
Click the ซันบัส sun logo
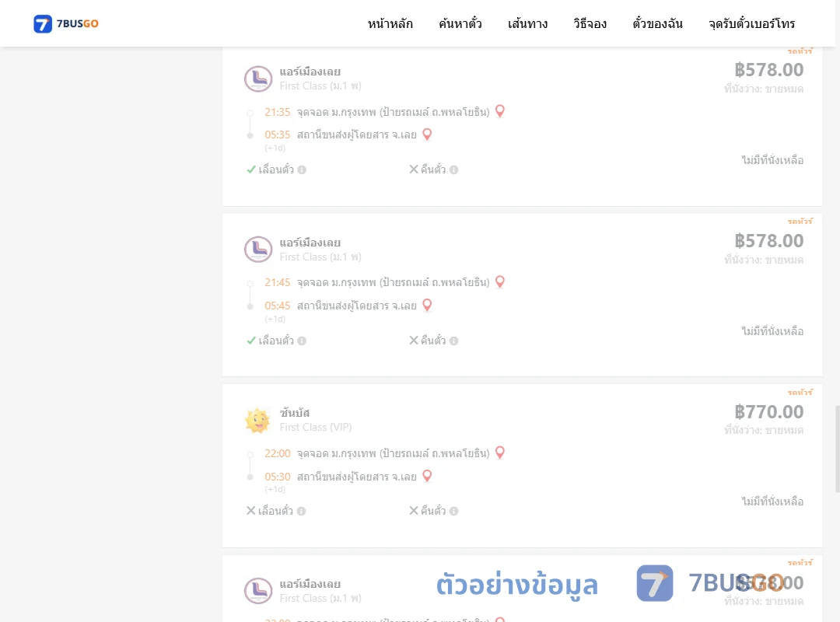(257, 420)
